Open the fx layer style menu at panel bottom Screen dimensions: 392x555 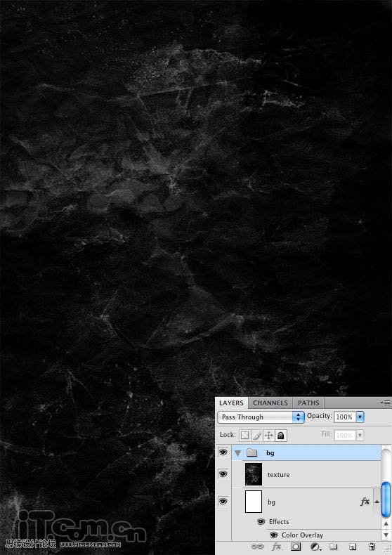tap(276, 547)
